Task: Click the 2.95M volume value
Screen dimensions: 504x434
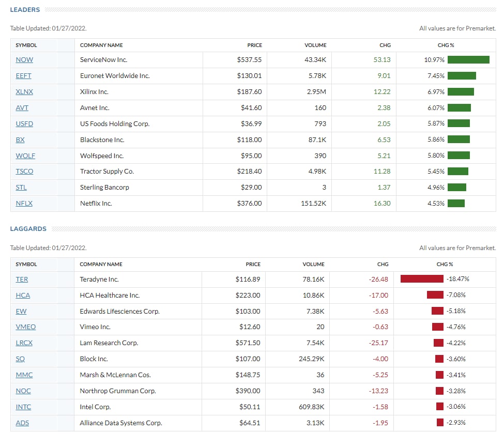Action: (x=316, y=92)
